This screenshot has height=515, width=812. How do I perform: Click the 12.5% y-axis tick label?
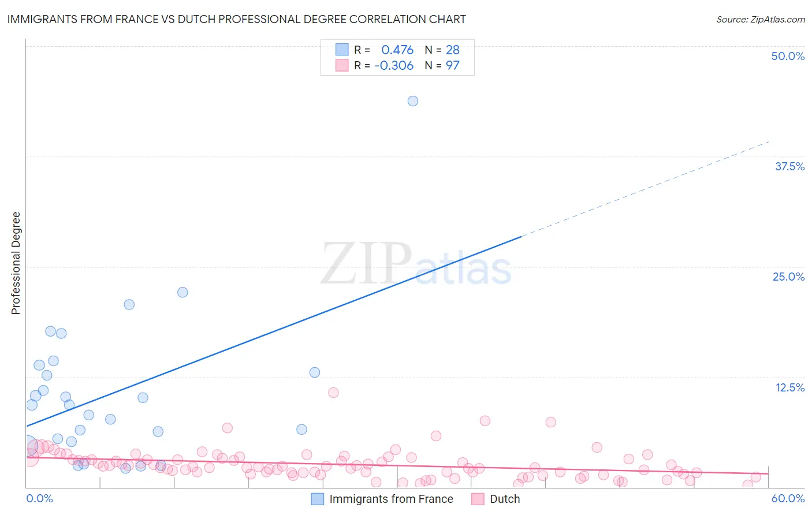[x=789, y=387]
